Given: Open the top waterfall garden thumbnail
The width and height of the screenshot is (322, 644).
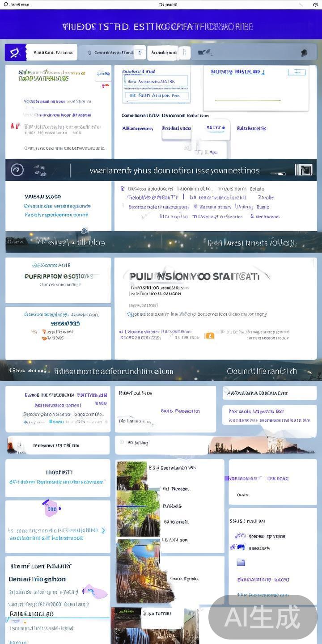Looking at the screenshot, I should tap(131, 475).
